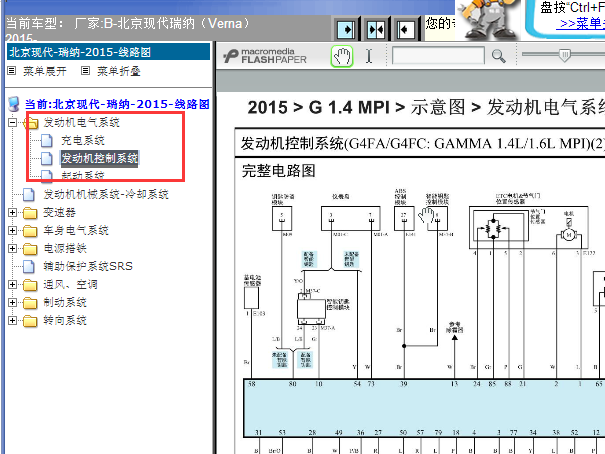Click the breadcrumb 2015 > G 1.4 MPI

(319, 108)
